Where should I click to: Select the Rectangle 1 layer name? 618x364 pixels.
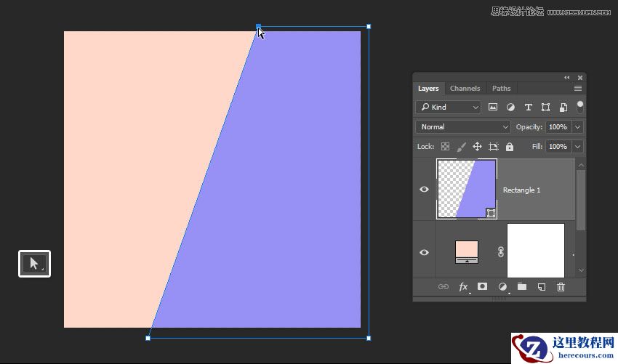coord(521,190)
